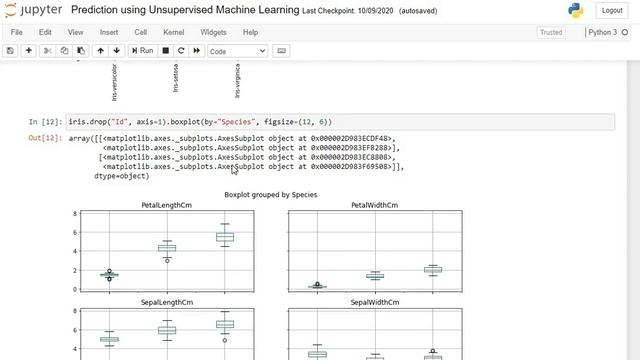Open the View menu

(x=76, y=32)
